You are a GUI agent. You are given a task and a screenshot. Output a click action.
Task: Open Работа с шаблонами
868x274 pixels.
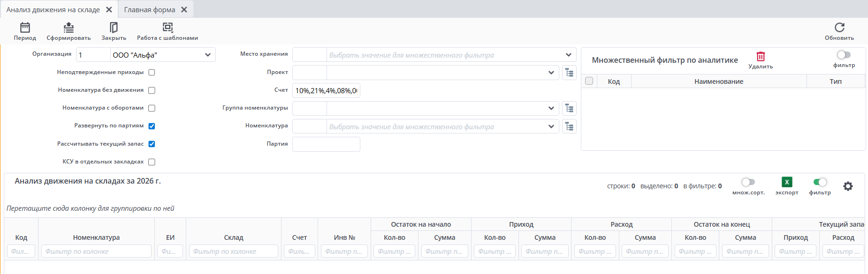tap(168, 28)
